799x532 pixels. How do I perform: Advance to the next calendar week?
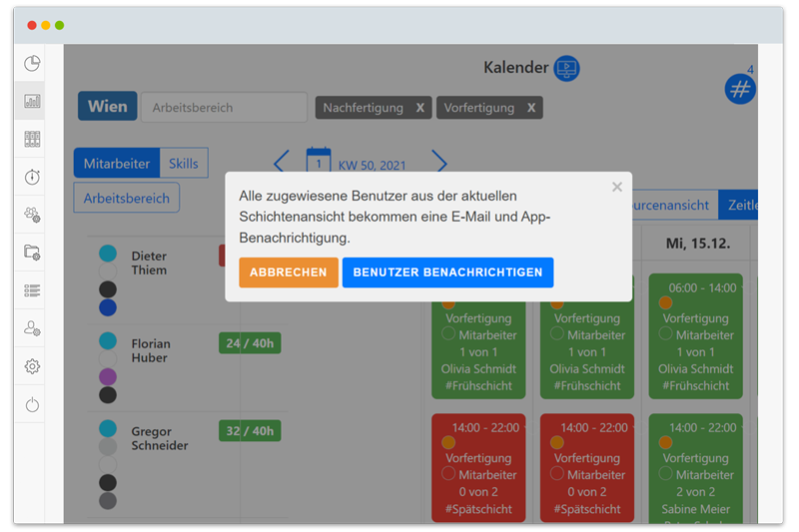[x=439, y=163]
